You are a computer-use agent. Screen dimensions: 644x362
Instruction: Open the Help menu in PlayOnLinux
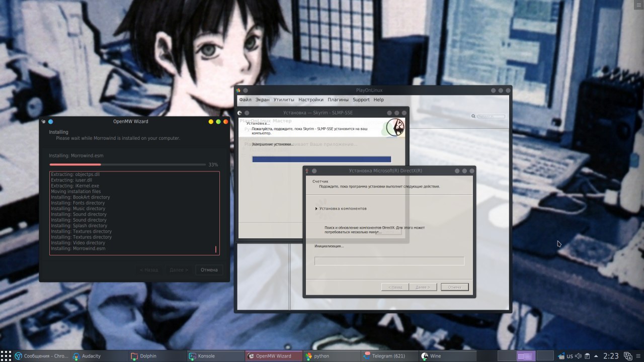click(378, 100)
